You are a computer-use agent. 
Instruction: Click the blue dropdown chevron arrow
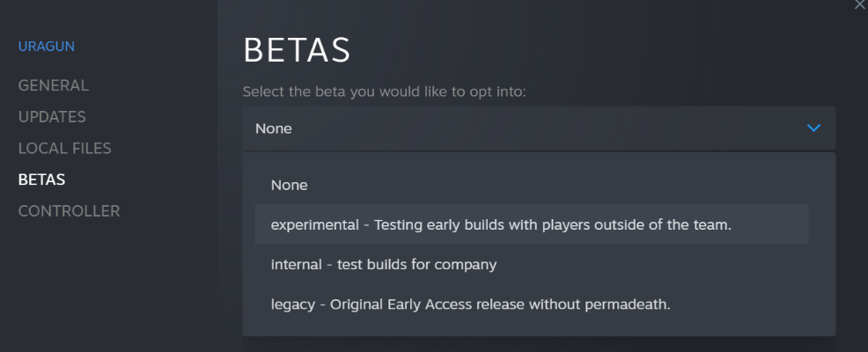(813, 128)
